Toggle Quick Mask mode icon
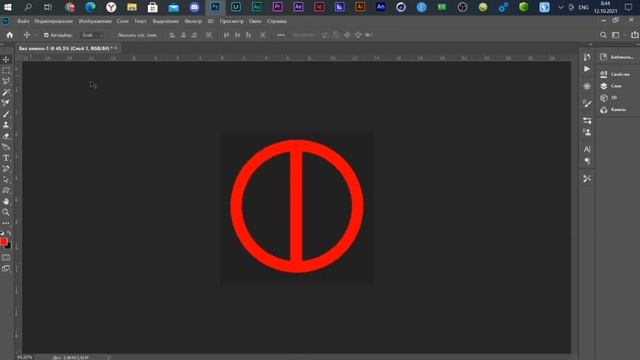 pos(6,258)
